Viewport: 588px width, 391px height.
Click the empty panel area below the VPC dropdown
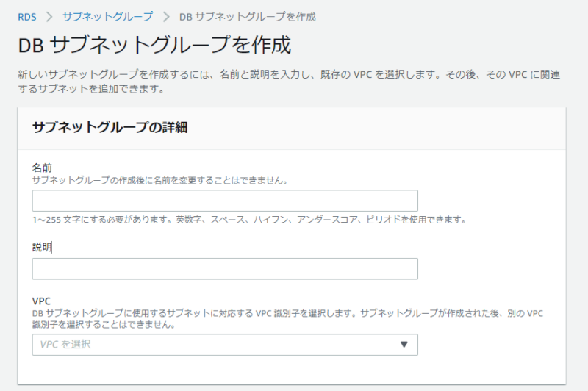click(x=291, y=370)
